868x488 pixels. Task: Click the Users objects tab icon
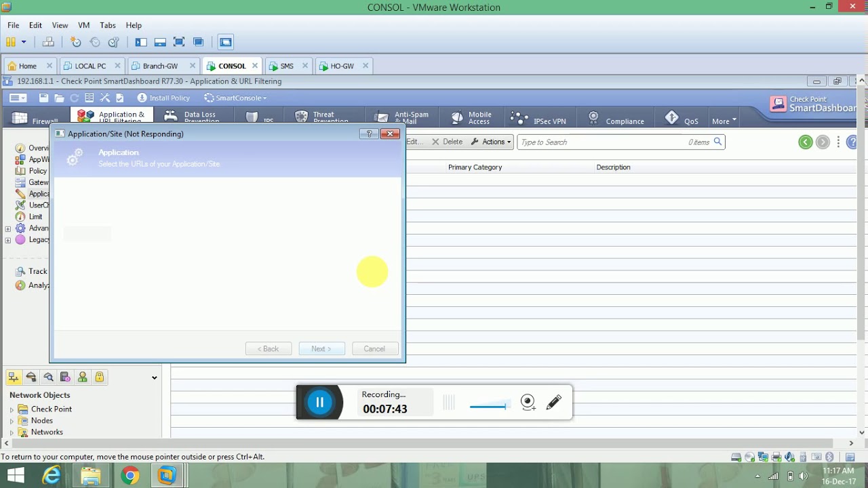click(83, 377)
